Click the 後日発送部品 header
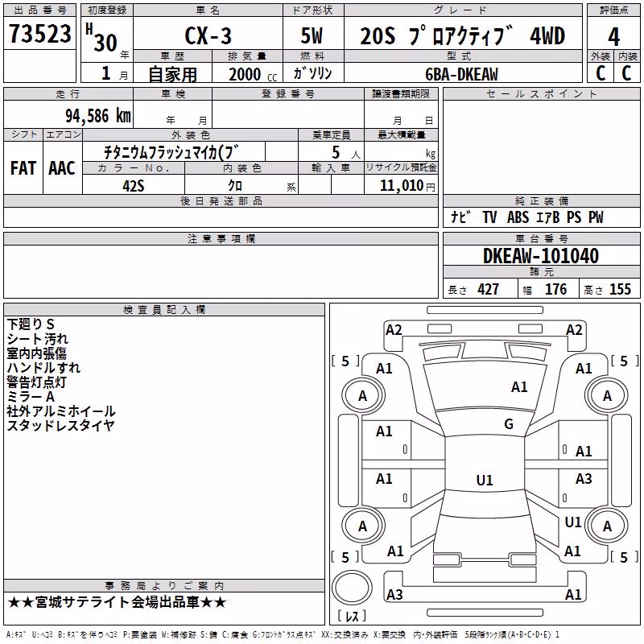The width and height of the screenshot is (644, 644). click(x=221, y=200)
